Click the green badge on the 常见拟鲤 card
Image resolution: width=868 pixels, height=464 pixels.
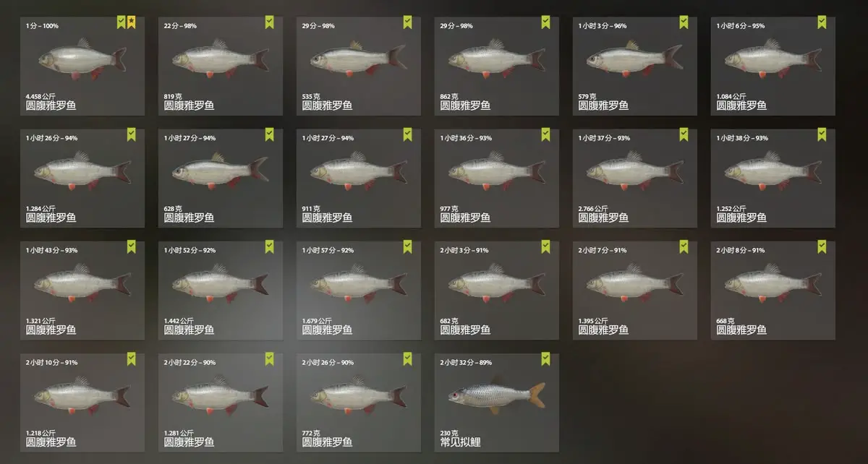click(545, 358)
